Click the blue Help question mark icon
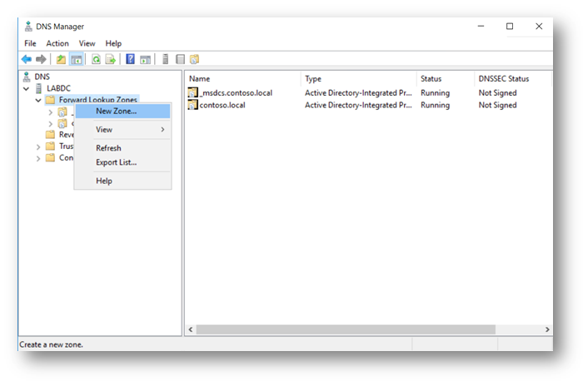Screen dimensions: 588x386 131,59
